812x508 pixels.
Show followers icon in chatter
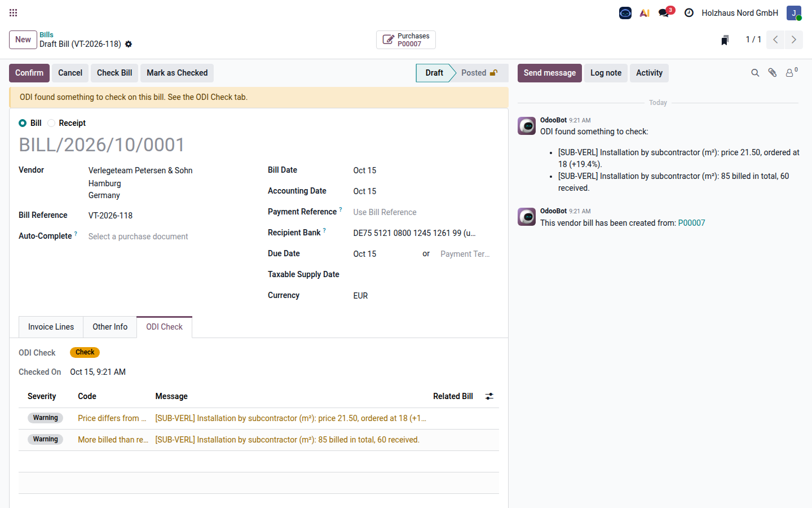[x=792, y=72]
